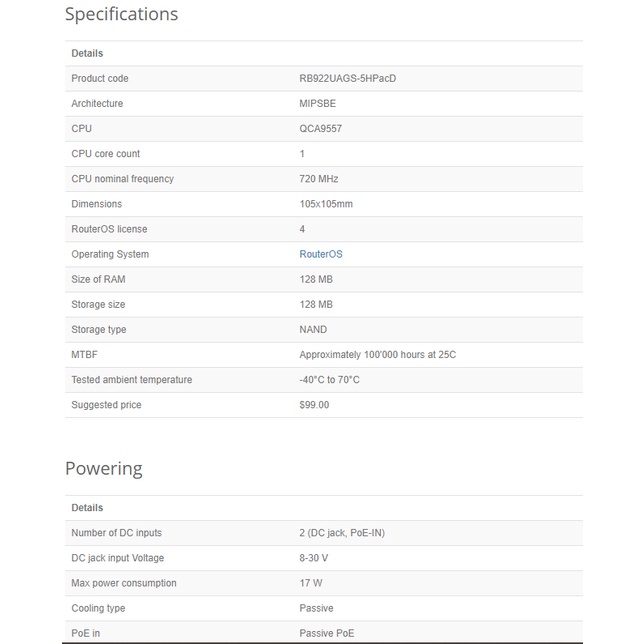The image size is (644, 644).
Task: Click the QCA9557 CPU value
Action: tap(320, 128)
